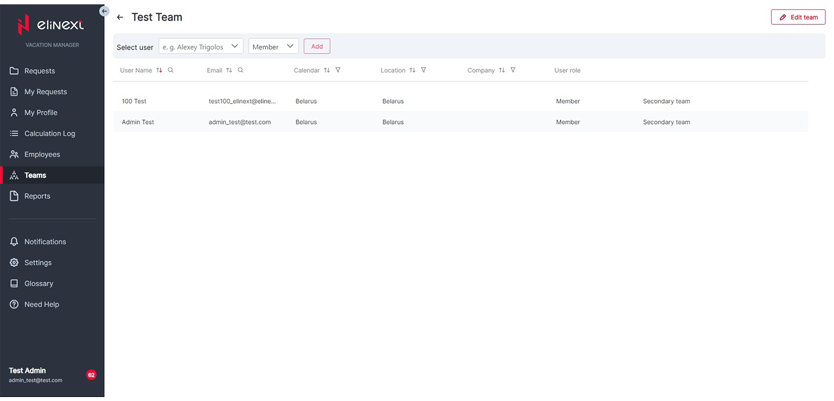This screenshot has height=401, width=834.
Task: Click the Email column search icon
Action: [241, 70]
